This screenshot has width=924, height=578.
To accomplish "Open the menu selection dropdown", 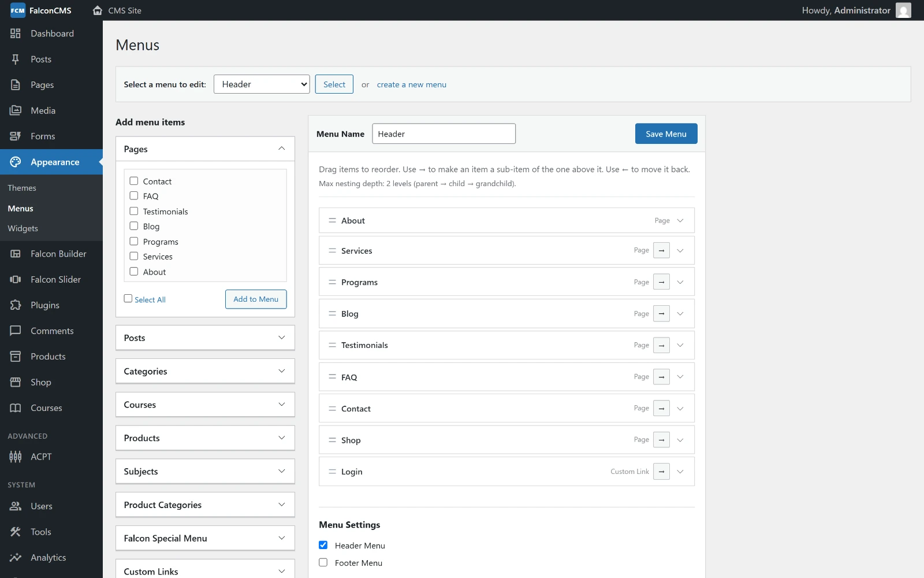I will 262,84.
